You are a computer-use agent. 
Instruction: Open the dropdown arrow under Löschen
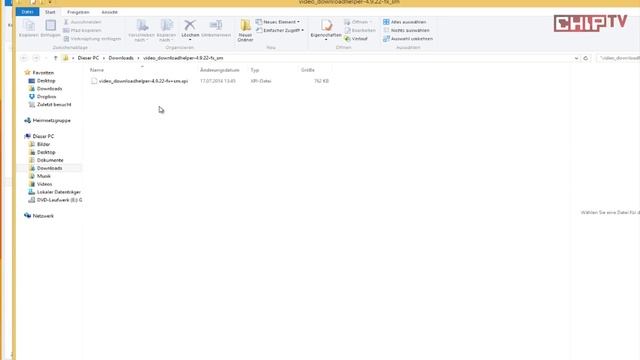(190, 40)
